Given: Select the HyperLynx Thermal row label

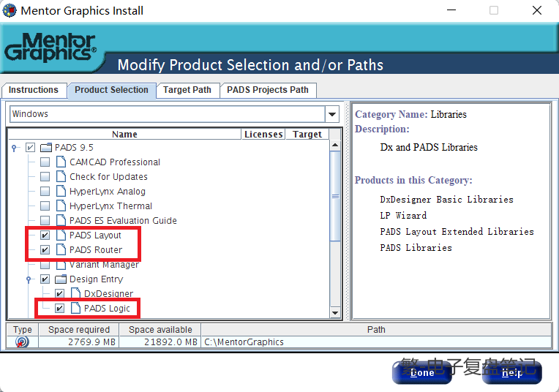Looking at the screenshot, I should pos(111,206).
